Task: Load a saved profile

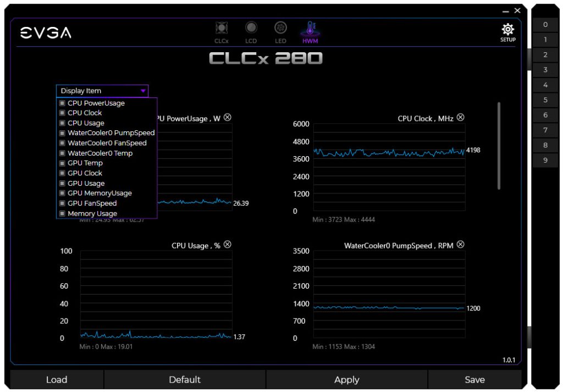Action: click(56, 379)
